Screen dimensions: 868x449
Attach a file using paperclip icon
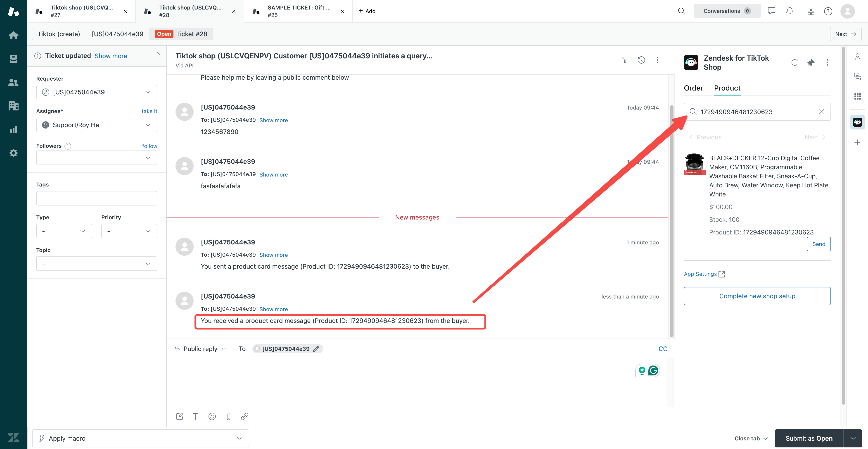click(228, 416)
